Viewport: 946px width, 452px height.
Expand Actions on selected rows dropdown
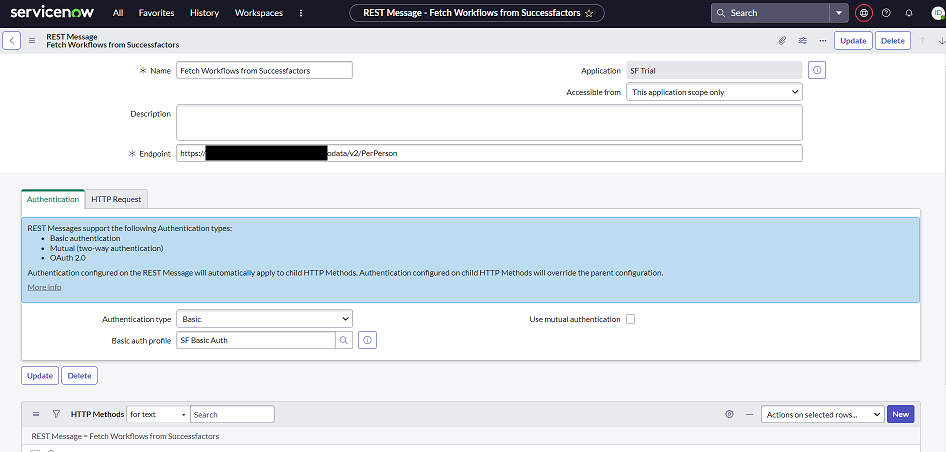tap(822, 414)
